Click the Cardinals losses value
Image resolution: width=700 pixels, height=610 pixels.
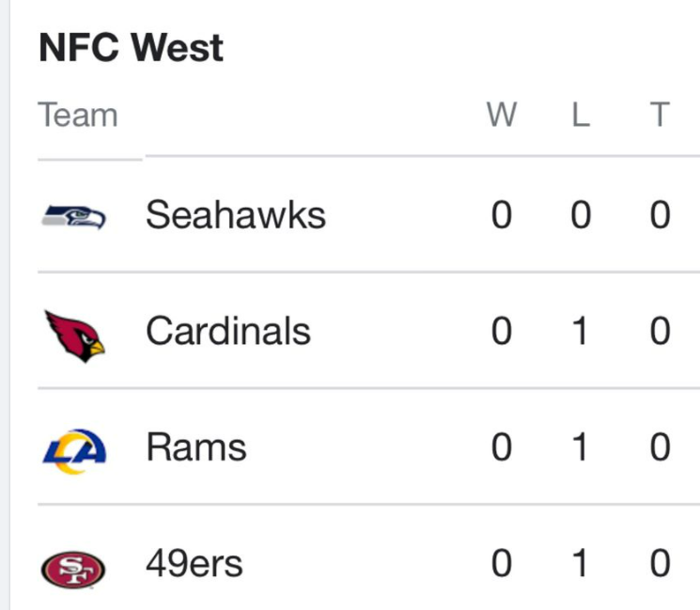tap(581, 331)
